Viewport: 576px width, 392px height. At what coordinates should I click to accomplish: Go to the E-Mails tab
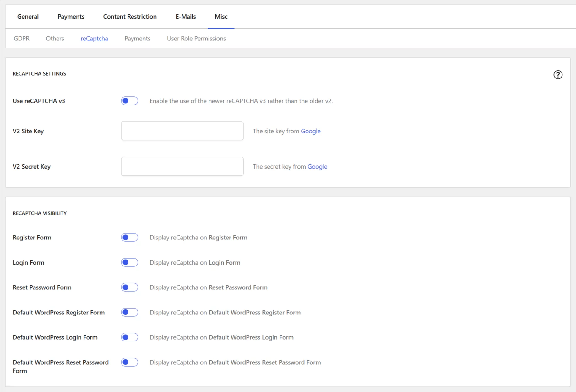(186, 16)
